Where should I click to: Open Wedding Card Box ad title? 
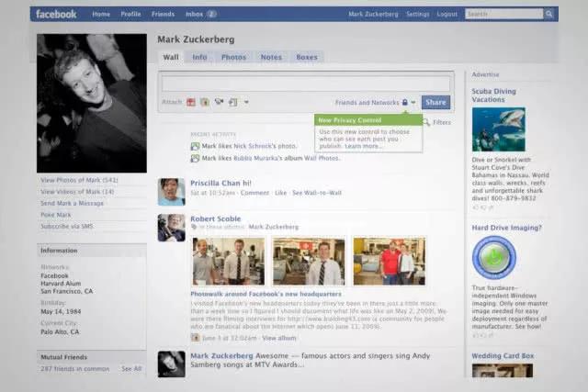coord(503,356)
